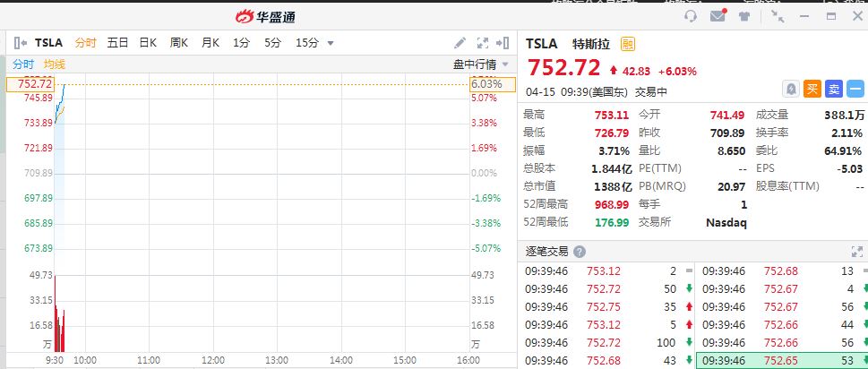This screenshot has height=369, width=868.
Task: Toggle compact window mode arrows icon
Action: click(x=777, y=16)
